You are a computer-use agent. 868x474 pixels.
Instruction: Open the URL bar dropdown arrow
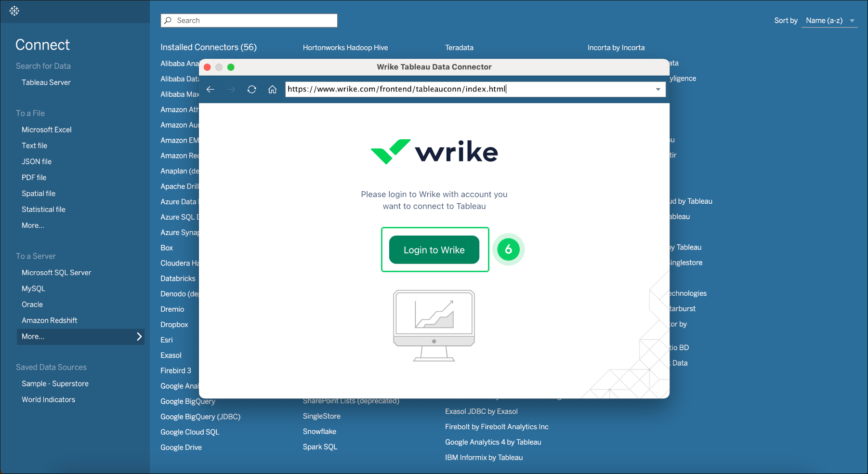click(x=658, y=89)
